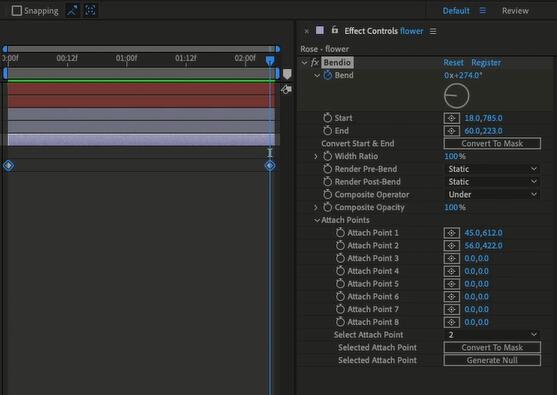Click the Start value 18.0,785.0
The width and height of the screenshot is (557, 395).
(x=483, y=118)
